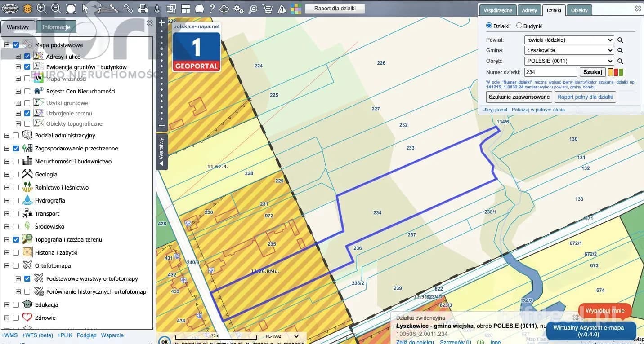Uncheck the Adresy i ulice layer
Viewport: 644px width, 344px height.
pyautogui.click(x=27, y=57)
